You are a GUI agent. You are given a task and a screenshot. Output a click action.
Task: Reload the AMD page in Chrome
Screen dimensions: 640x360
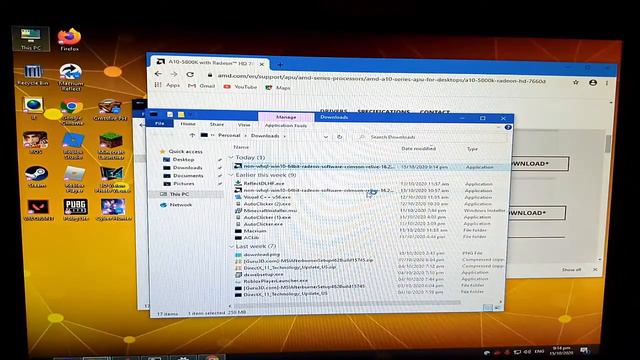190,74
